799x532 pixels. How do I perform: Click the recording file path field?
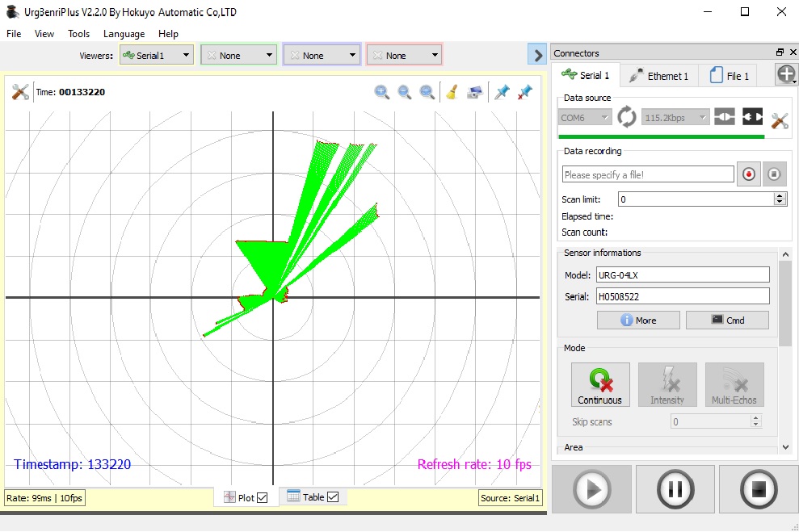click(x=648, y=174)
